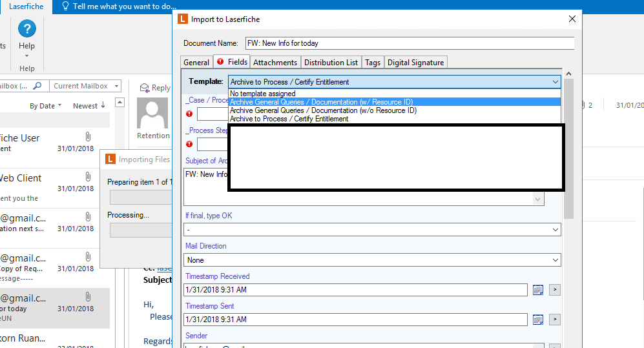Select the Laserfiche ribbon tab
The width and height of the screenshot is (644, 348).
pos(26,6)
